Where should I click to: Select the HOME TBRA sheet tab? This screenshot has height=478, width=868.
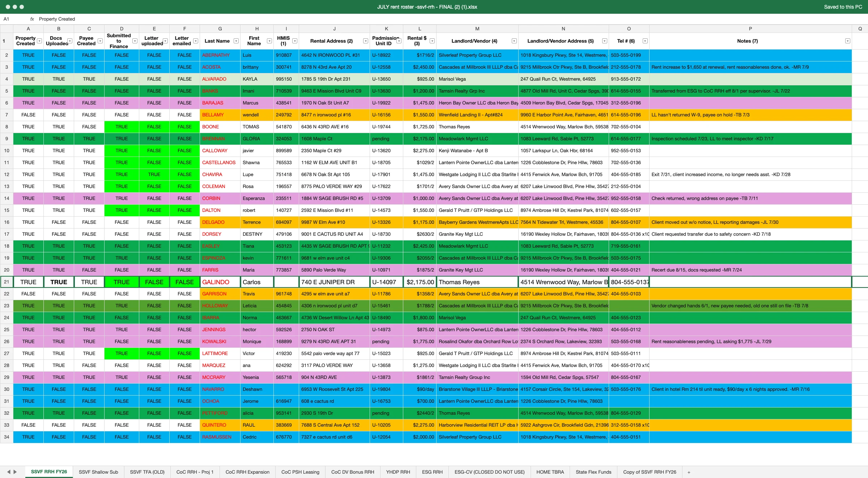[x=550, y=472]
